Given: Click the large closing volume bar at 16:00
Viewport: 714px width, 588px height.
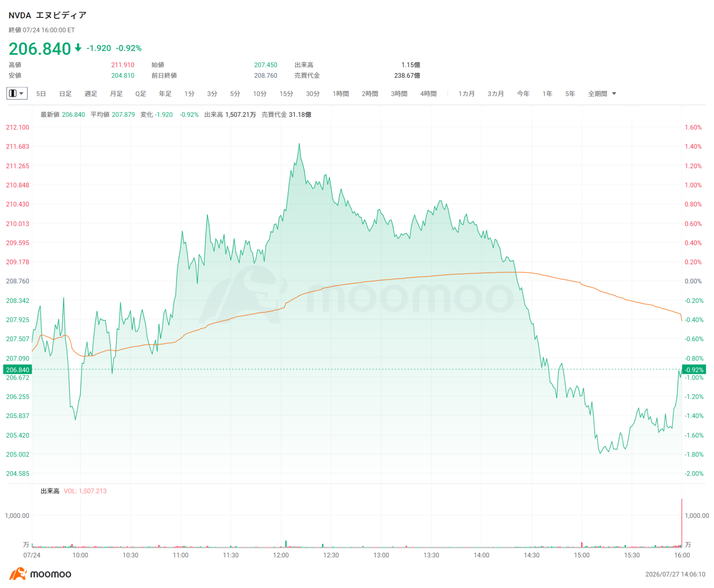Looking at the screenshot, I should coord(682,523).
